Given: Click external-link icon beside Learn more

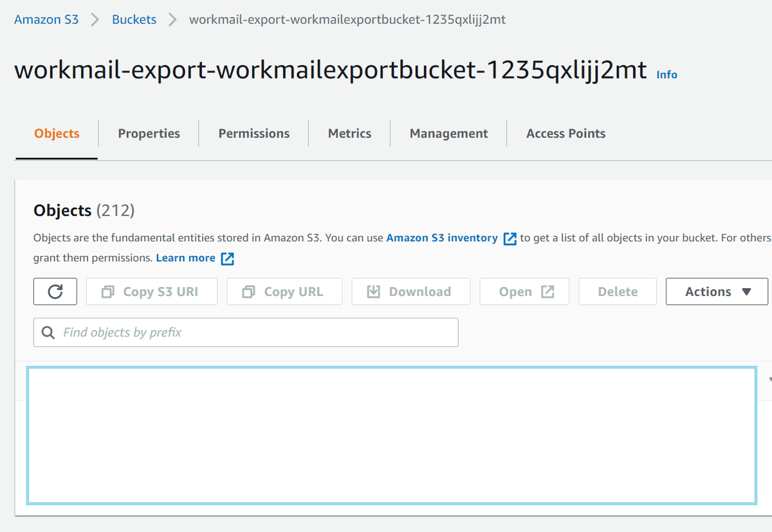Looking at the screenshot, I should tap(226, 258).
